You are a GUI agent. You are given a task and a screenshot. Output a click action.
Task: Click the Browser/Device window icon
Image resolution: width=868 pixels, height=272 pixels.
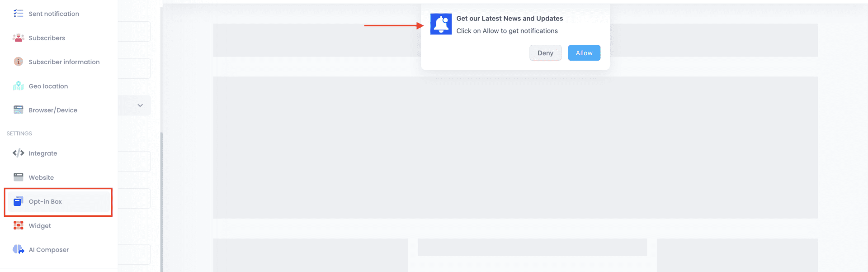point(18,110)
